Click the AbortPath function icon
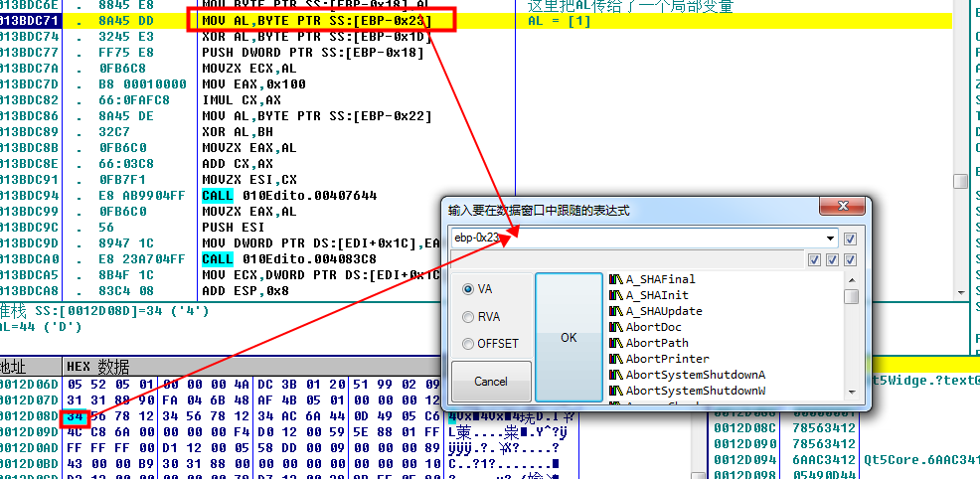The width and height of the screenshot is (980, 479). [617, 343]
